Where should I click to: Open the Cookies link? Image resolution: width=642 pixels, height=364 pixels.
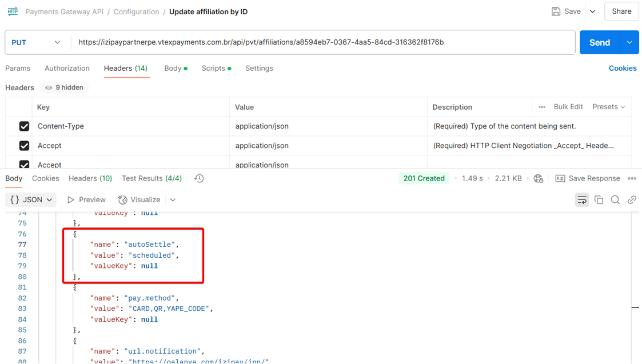tap(623, 69)
